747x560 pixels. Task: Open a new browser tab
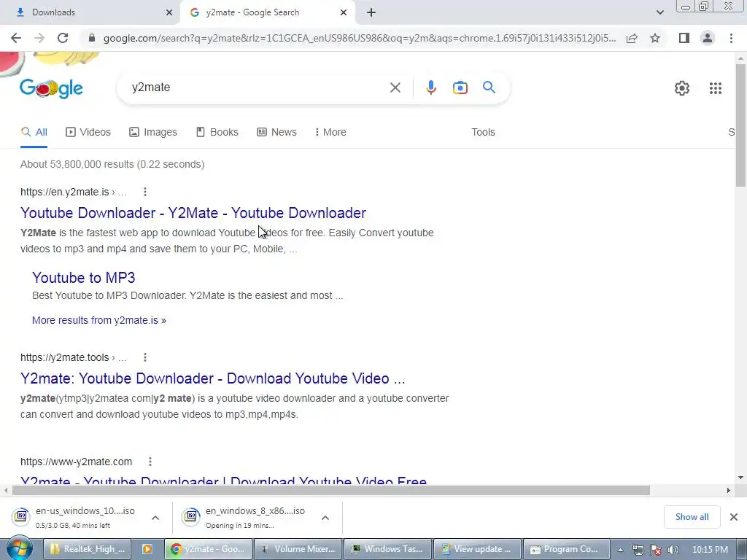tap(371, 12)
